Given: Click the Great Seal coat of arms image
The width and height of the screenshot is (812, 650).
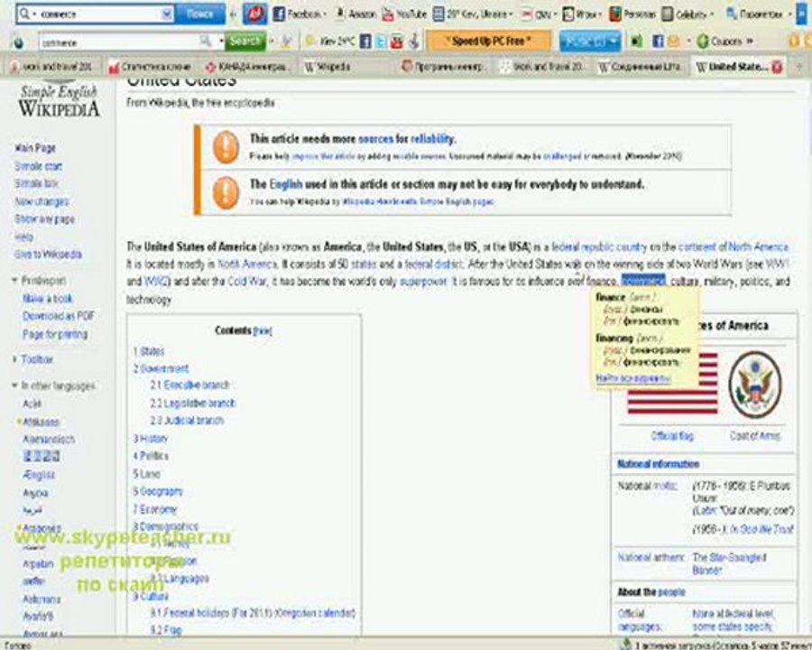Looking at the screenshot, I should (x=755, y=385).
